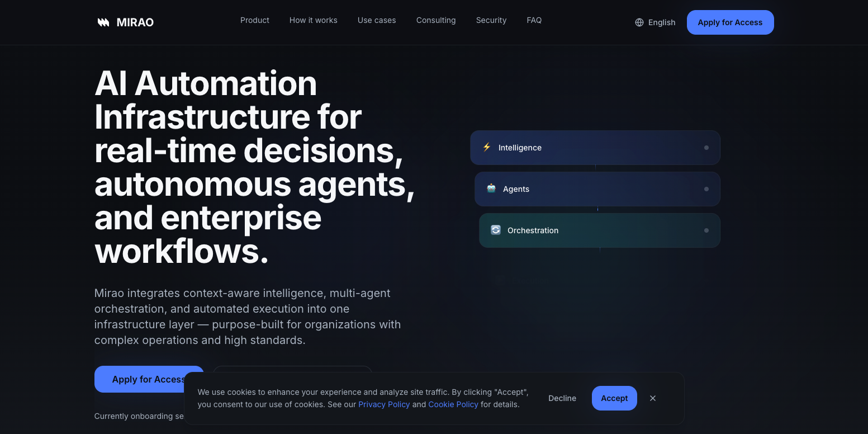The width and height of the screenshot is (868, 434).
Task: Click the robot icon on Agents card
Action: coord(491,188)
